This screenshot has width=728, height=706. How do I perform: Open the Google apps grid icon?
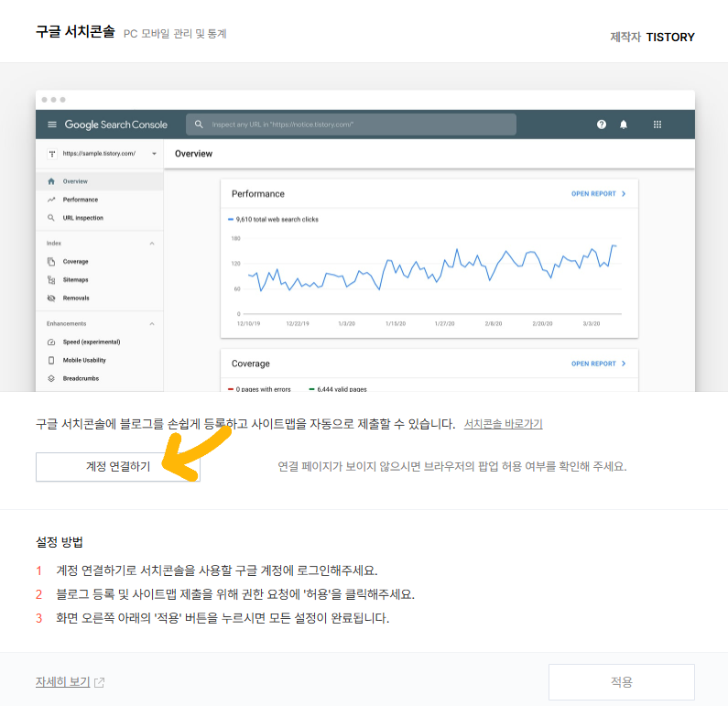coord(657,125)
